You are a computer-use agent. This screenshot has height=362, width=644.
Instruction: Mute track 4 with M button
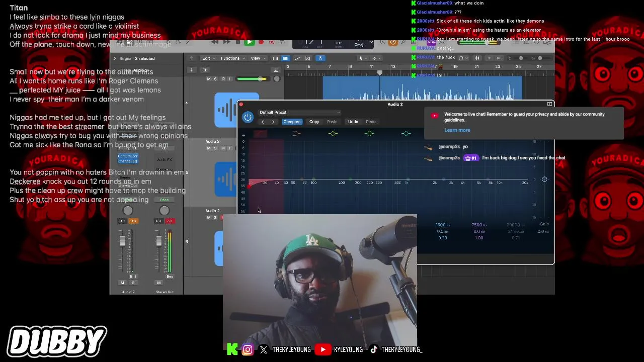click(209, 79)
